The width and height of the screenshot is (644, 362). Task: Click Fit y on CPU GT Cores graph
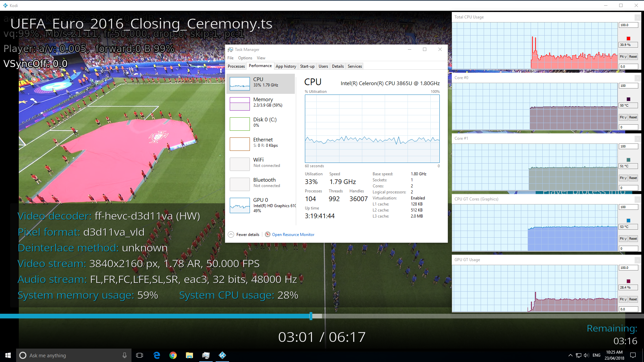pos(623,239)
